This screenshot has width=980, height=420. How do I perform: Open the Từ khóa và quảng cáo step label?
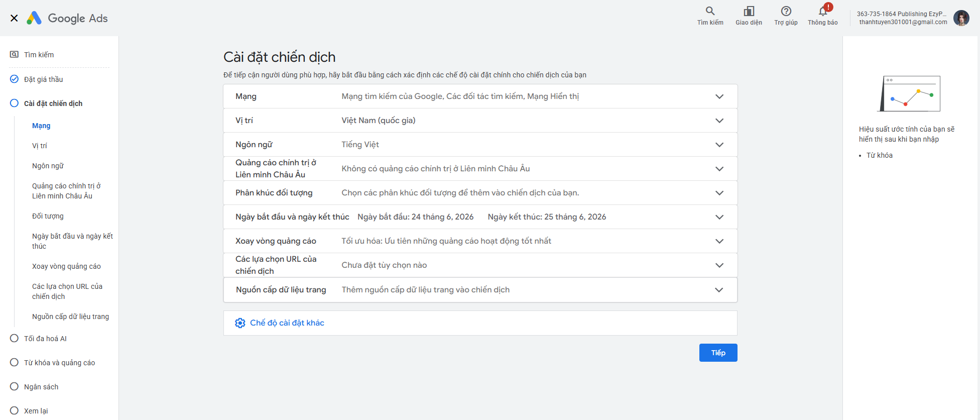(x=59, y=363)
